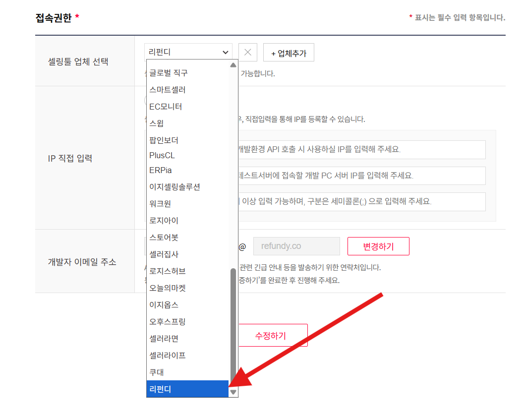
Task: Select 로지아이 option
Action: coord(187,220)
